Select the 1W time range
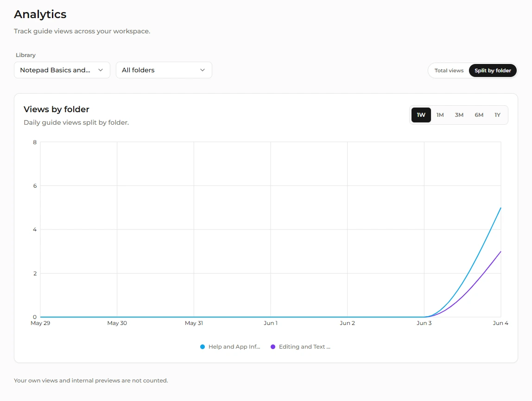 421,115
